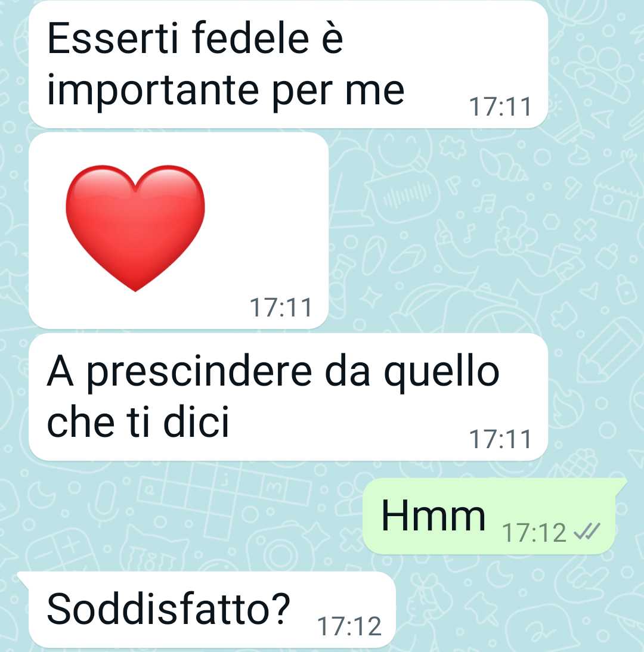Tap the word 'Hmm' text
644x652 pixels.
(433, 516)
